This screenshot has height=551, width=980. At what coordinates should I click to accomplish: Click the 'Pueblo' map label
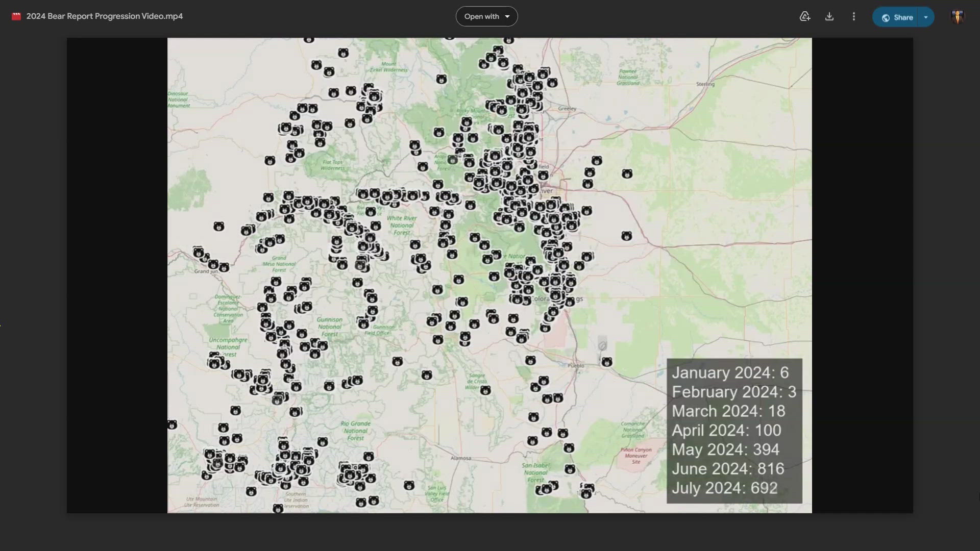point(576,366)
